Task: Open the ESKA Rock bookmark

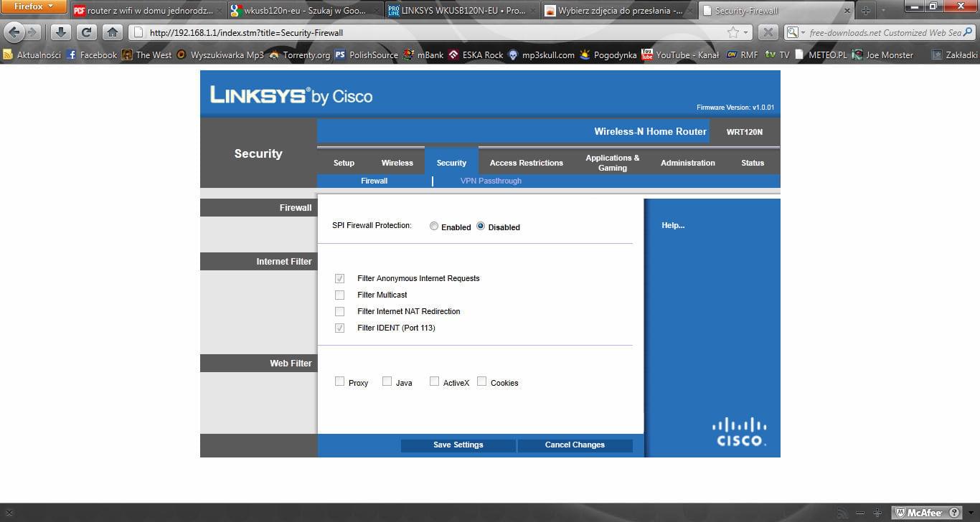Action: point(476,54)
